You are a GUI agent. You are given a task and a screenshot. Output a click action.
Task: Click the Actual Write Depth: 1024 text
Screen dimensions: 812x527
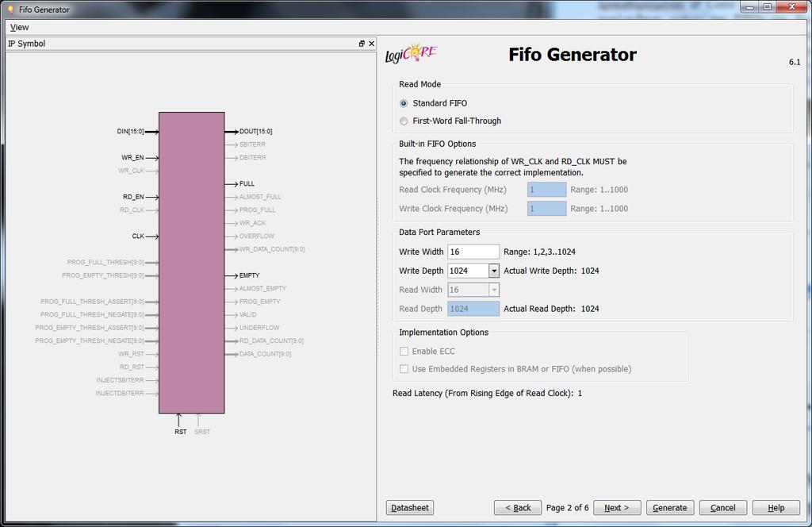[x=552, y=271]
